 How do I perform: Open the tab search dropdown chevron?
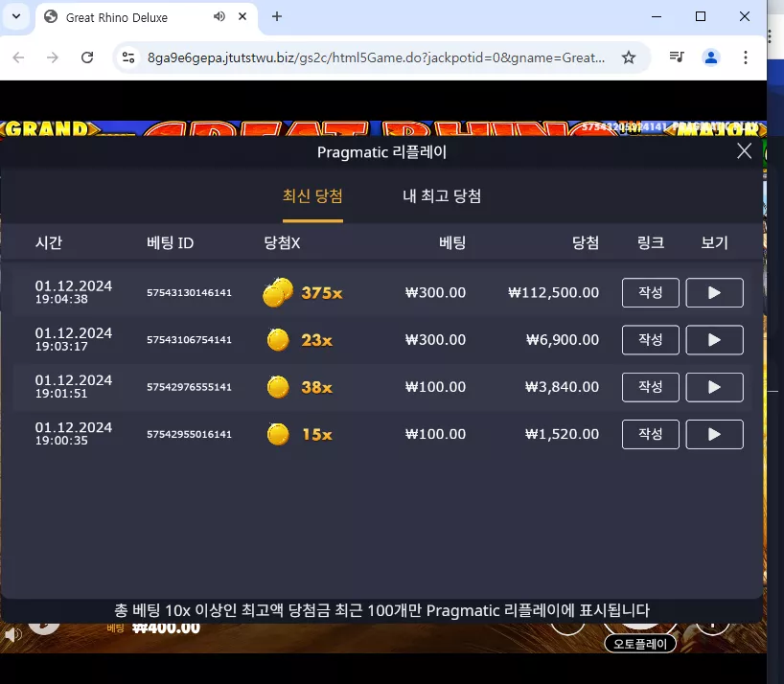tap(16, 16)
